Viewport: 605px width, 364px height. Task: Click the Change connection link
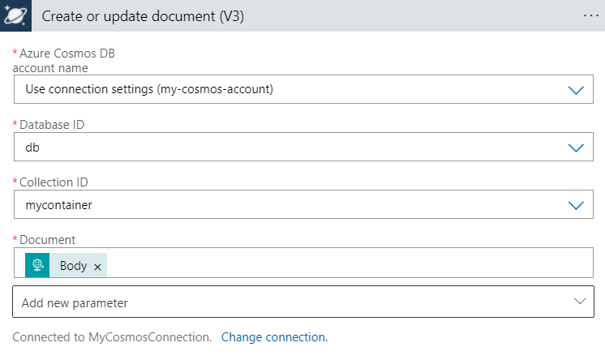[x=274, y=336]
